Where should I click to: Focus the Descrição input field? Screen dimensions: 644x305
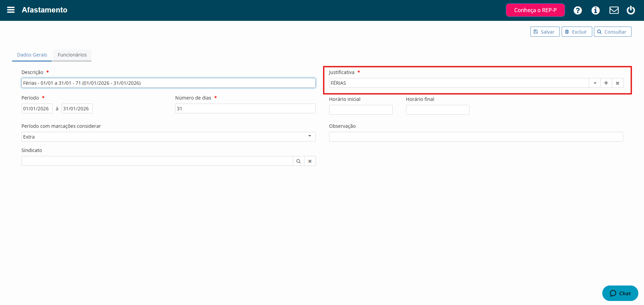tap(168, 83)
